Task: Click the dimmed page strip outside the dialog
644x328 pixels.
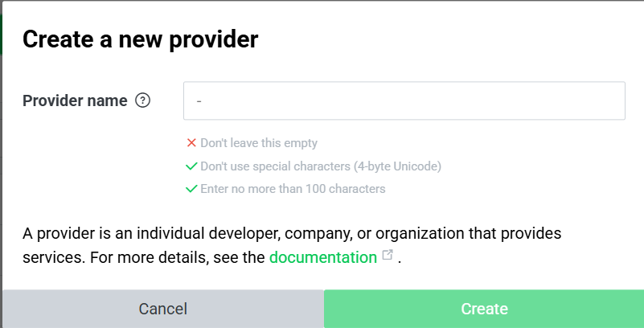Action: click(x=1, y=164)
